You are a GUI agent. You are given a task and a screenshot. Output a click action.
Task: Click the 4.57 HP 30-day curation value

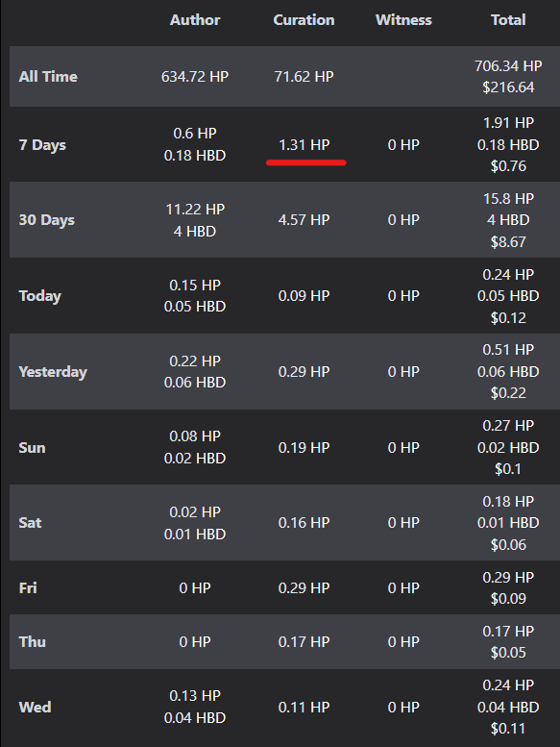pos(304,220)
